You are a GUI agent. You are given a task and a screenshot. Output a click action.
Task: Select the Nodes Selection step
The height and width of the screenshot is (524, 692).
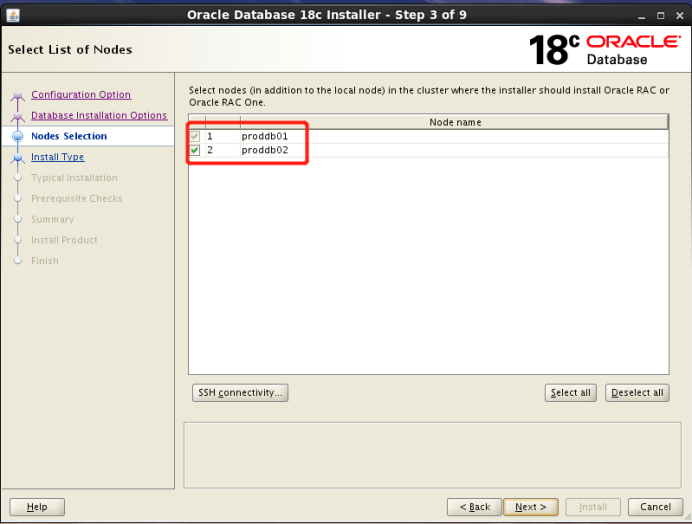pos(69,136)
